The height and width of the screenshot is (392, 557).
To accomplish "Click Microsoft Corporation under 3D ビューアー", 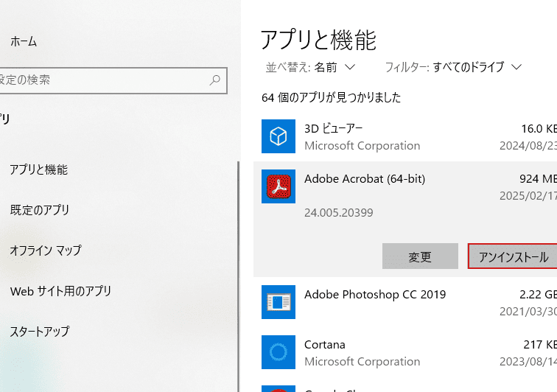I will (362, 145).
